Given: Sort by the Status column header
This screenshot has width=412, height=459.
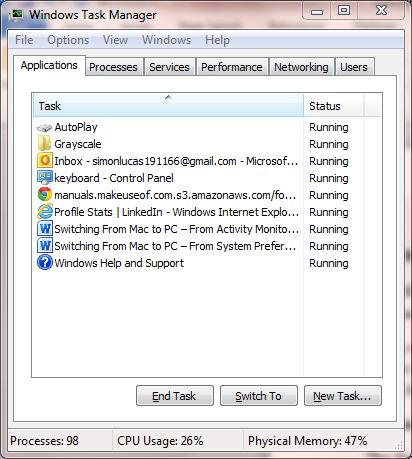Looking at the screenshot, I should 334,106.
